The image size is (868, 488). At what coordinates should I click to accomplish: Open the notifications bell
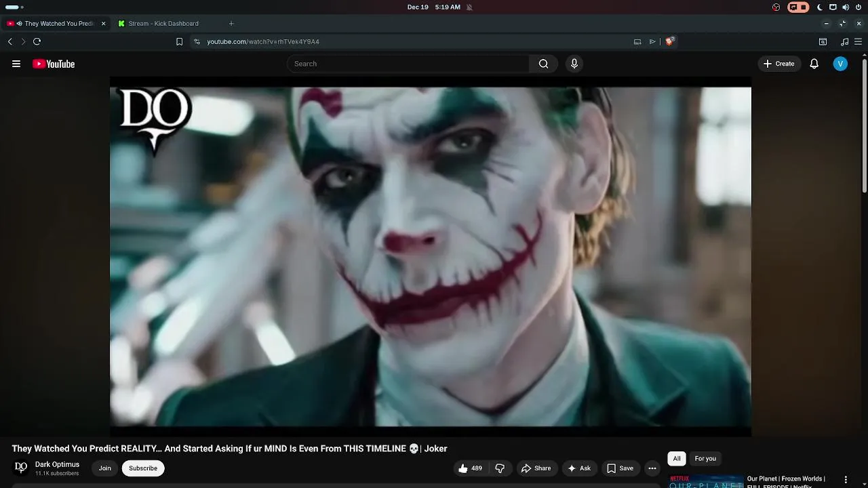click(814, 64)
